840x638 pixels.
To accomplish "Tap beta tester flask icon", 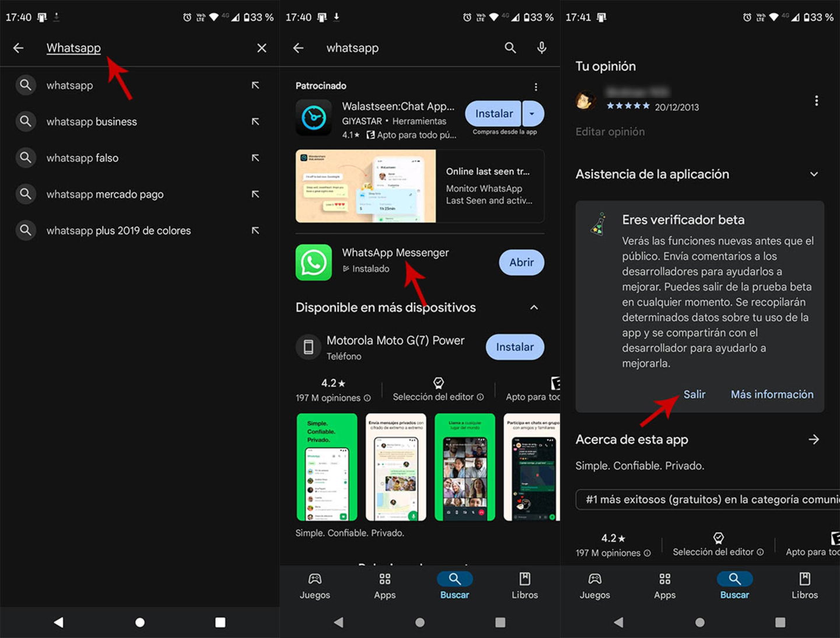I will click(598, 224).
